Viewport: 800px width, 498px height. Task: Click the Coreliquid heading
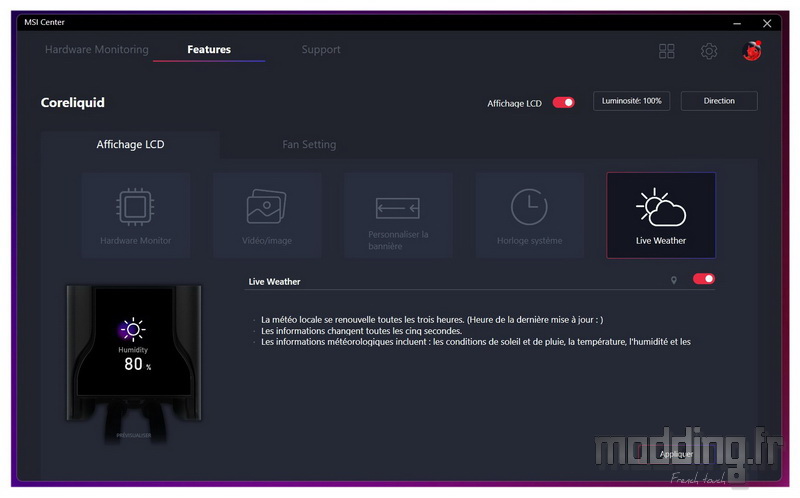72,103
